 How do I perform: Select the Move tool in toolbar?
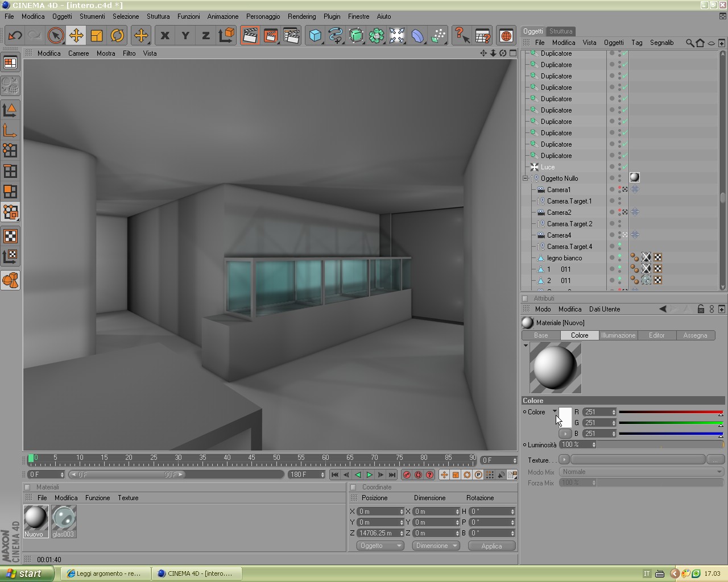point(76,35)
